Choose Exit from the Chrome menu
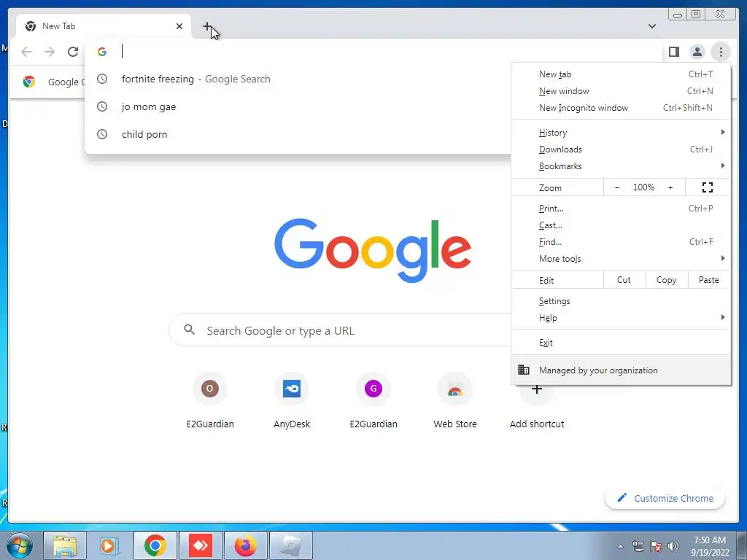Screen dimensions: 747x560 [622, 343]
